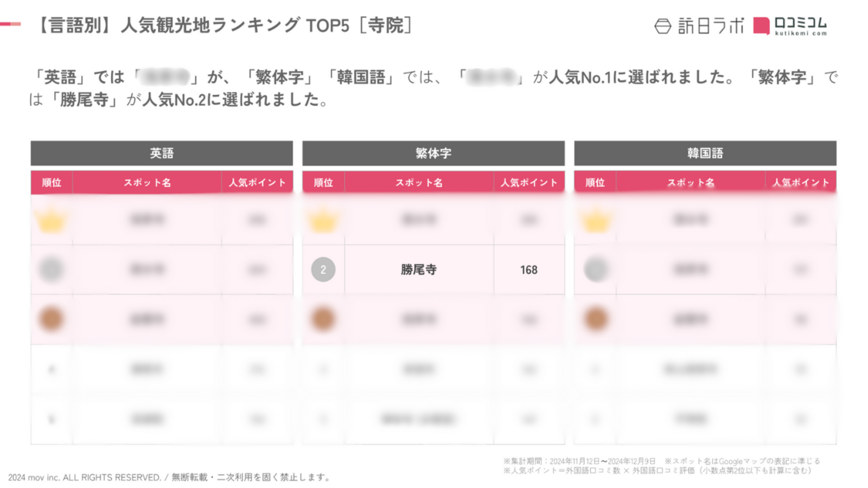Click the gold crown in the 繁体字 table
The height and width of the screenshot is (488, 868).
[323, 220]
